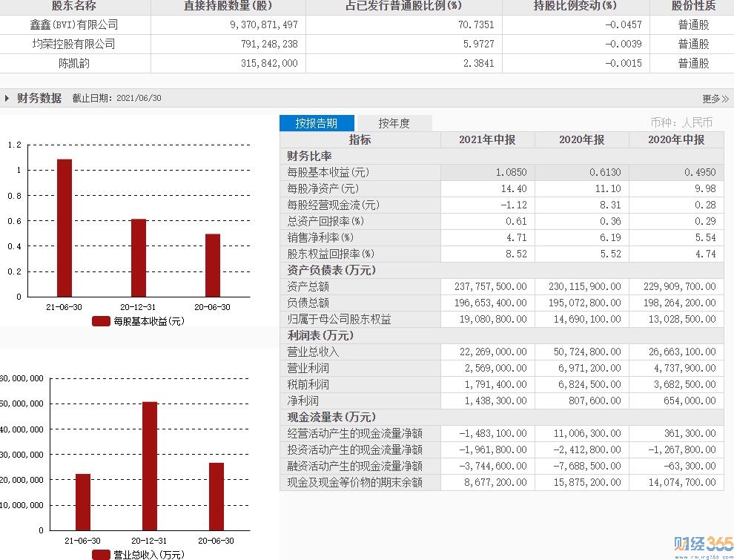
Task: Click shareholder 陈凯韵
Action: click(x=74, y=63)
